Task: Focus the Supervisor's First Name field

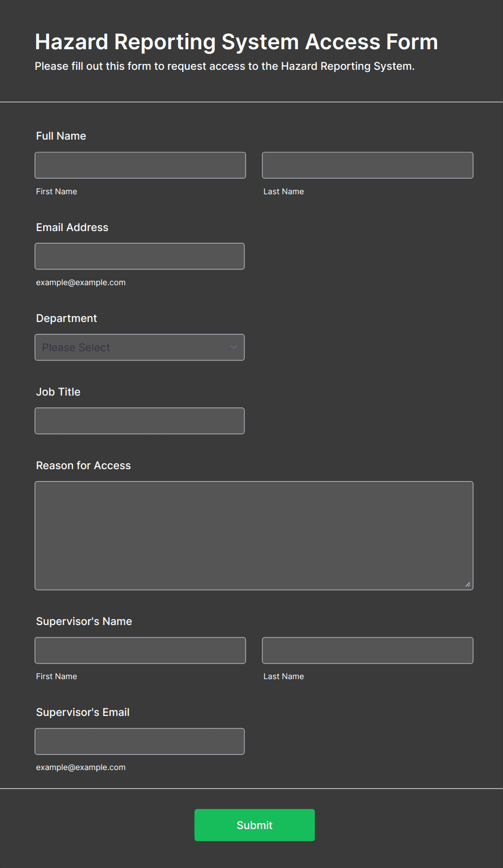Action: (140, 650)
